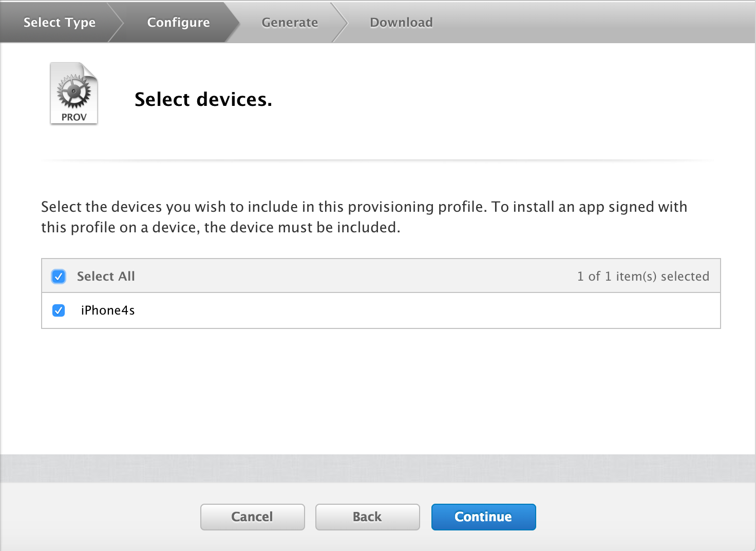Click the Back button
Image resolution: width=756 pixels, height=551 pixels.
pyautogui.click(x=367, y=517)
